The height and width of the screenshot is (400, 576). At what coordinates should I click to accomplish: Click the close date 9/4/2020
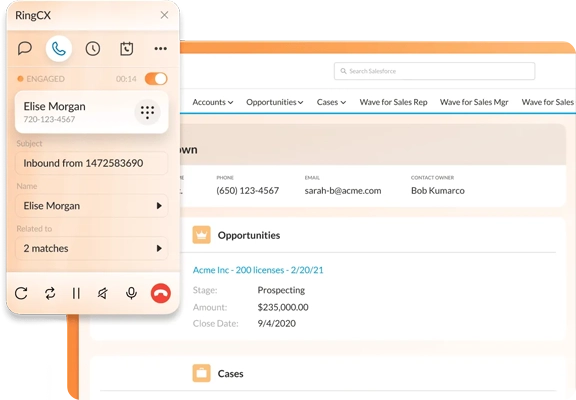point(277,323)
